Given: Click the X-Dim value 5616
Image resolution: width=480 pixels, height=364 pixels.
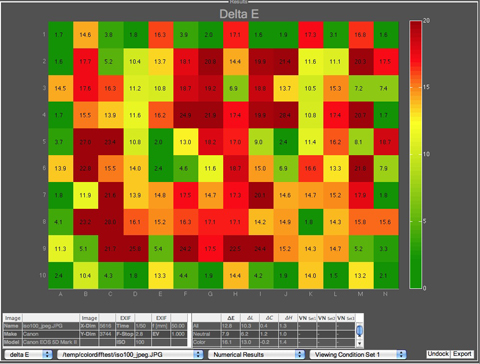Looking at the screenshot, I should click(x=107, y=326).
